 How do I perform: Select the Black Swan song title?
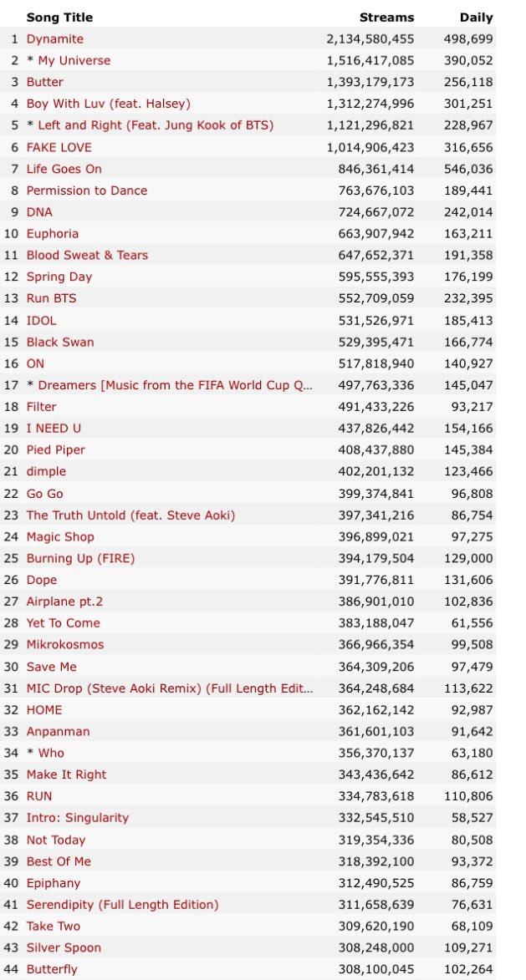[60, 342]
